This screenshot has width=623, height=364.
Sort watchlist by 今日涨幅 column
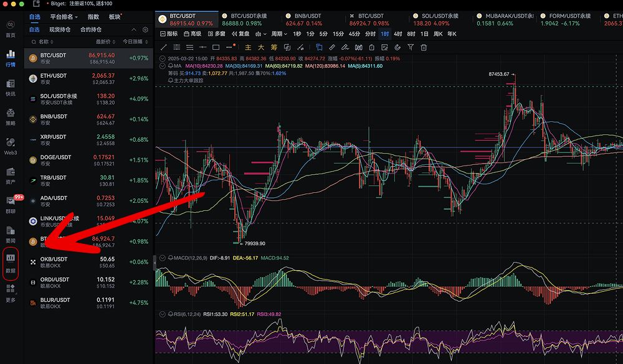135,42
